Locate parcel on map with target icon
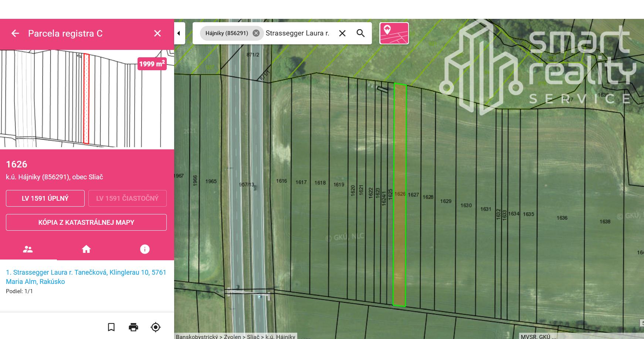The height and width of the screenshot is (339, 644). pyautogui.click(x=156, y=327)
